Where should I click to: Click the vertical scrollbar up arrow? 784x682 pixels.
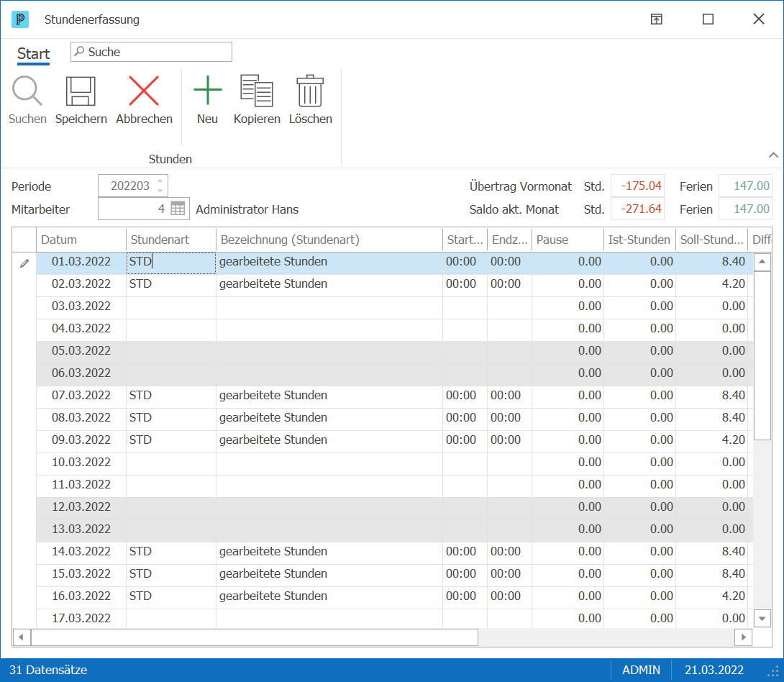(762, 262)
